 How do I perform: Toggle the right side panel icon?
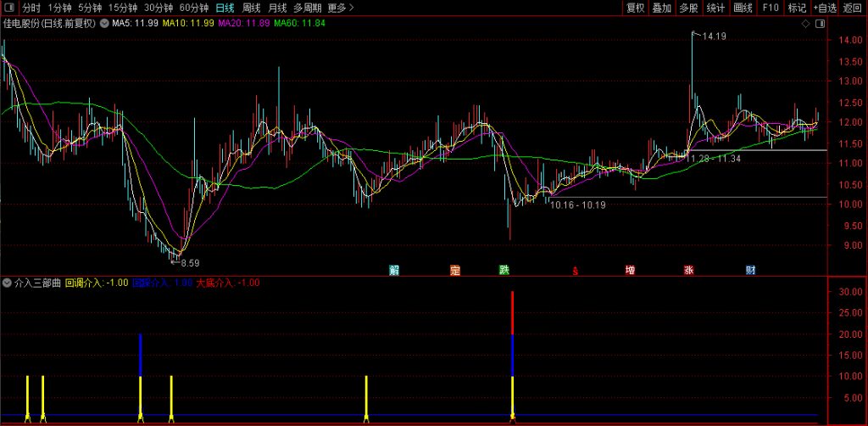coord(819,24)
